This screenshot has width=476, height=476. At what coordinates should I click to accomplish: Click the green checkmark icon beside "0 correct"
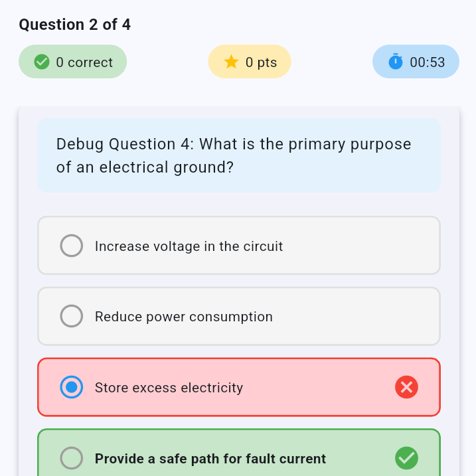pos(42,62)
